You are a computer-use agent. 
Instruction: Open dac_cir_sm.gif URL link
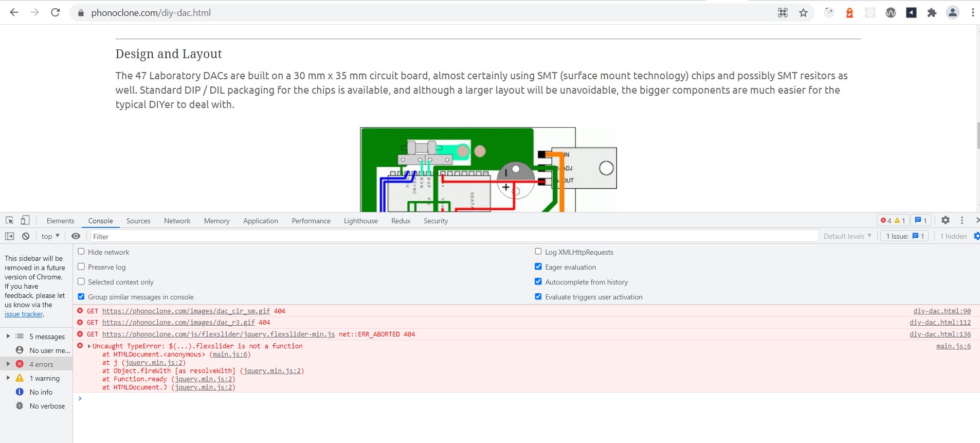186,311
